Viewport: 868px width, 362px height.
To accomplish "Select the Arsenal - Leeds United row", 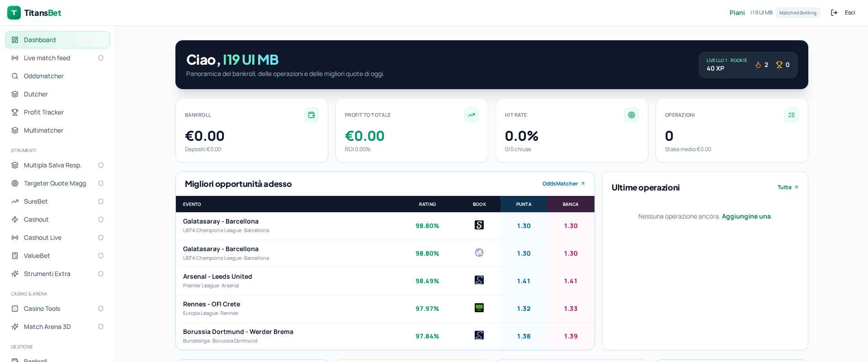I will coord(385,281).
